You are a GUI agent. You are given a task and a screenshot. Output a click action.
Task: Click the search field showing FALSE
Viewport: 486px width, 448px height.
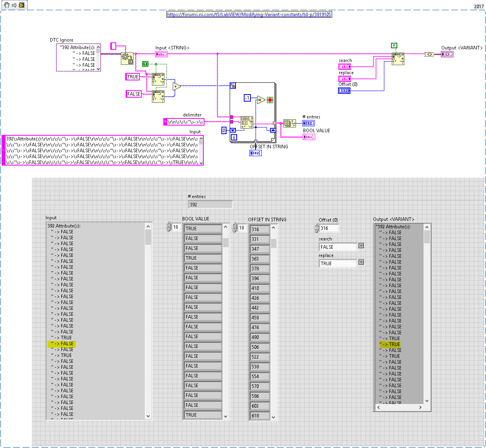338,247
